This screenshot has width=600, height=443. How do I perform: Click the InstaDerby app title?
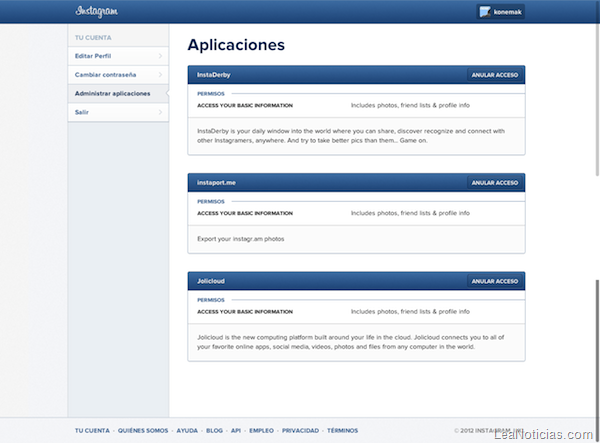tap(214, 75)
